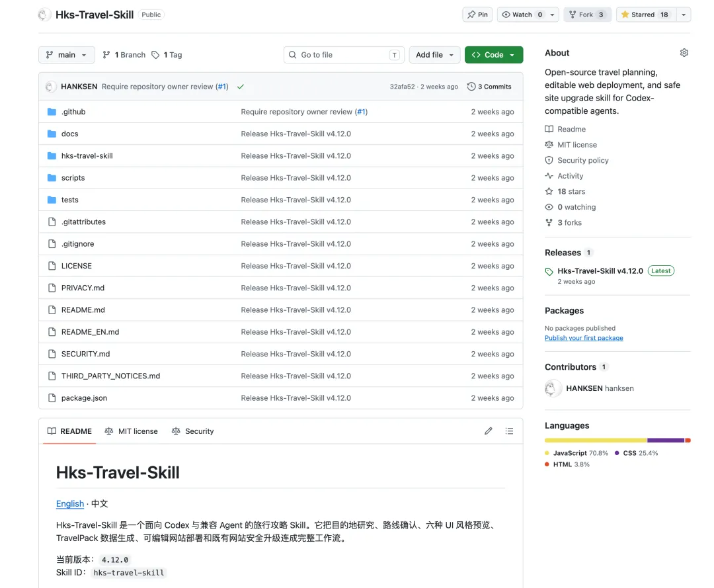Click the Hks-Travel-Skill repository title
The width and height of the screenshot is (714, 588).
pyautogui.click(x=95, y=15)
